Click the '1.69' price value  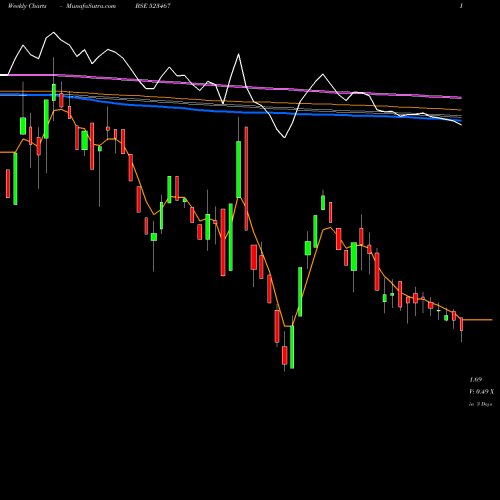(x=476, y=380)
